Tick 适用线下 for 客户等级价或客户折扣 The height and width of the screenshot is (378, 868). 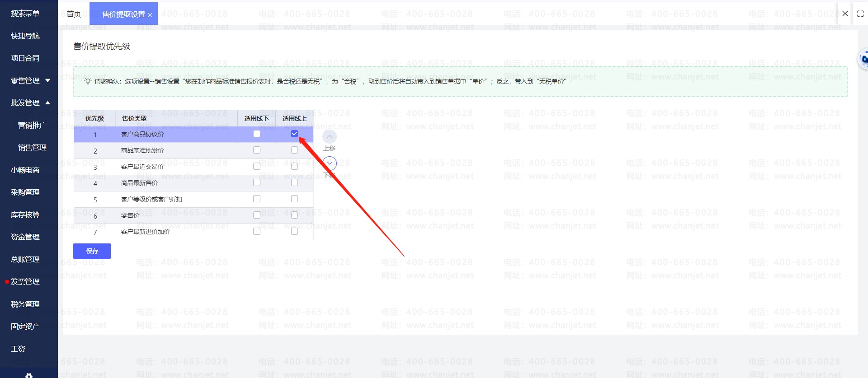tap(257, 199)
